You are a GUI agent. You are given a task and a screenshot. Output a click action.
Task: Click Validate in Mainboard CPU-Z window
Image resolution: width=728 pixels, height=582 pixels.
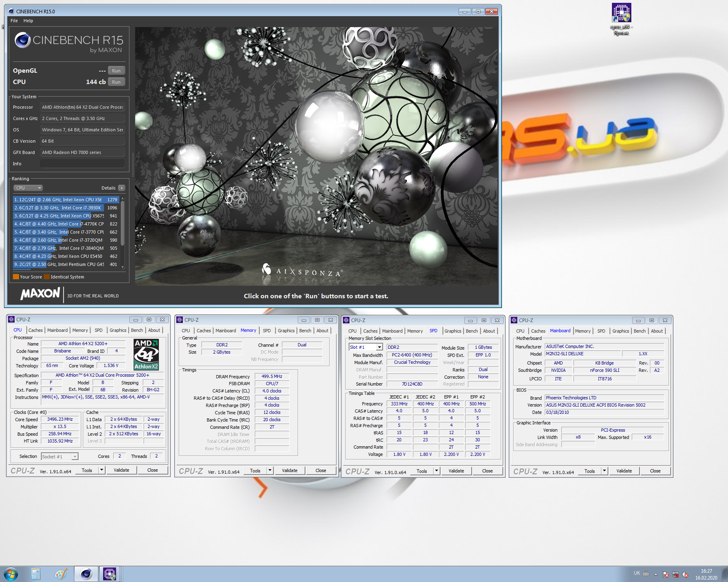(x=624, y=471)
